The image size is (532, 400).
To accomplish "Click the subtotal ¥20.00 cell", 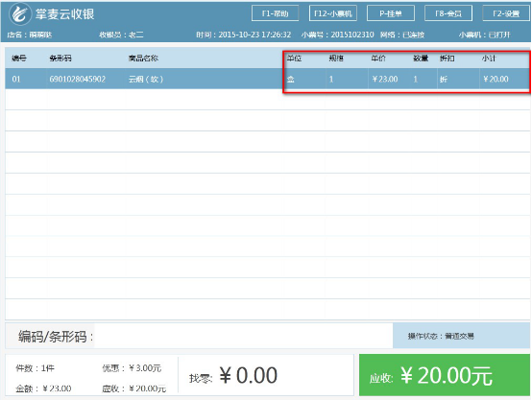I will pos(496,79).
